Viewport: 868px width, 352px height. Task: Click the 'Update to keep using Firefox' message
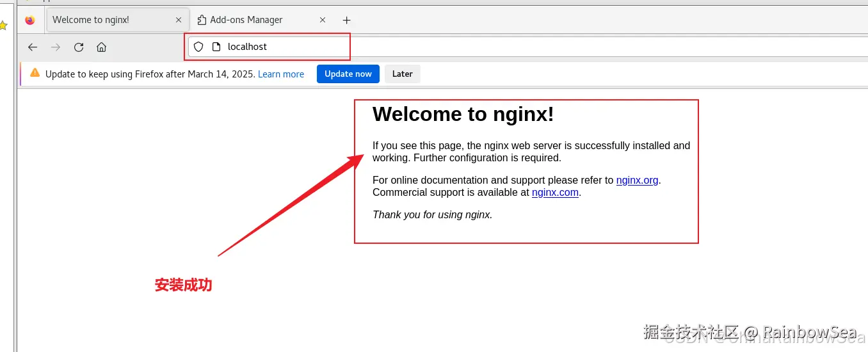click(x=150, y=74)
